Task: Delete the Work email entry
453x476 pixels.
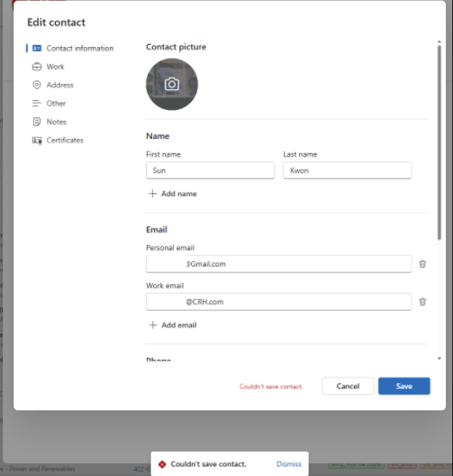Action: coord(422,302)
